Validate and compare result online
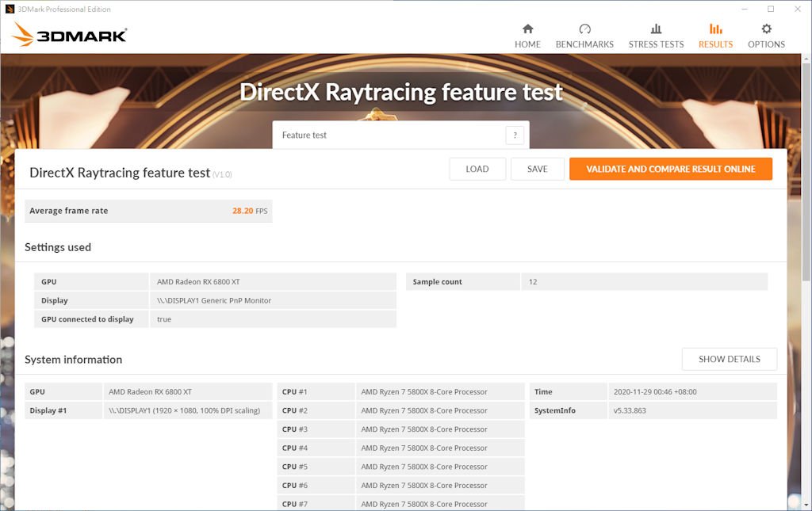812x511 pixels. tap(671, 169)
